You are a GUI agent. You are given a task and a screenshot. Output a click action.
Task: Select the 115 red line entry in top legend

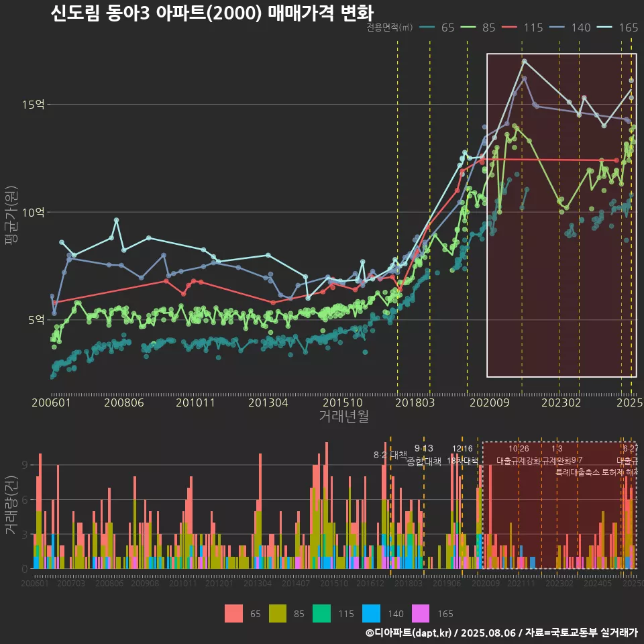(x=523, y=28)
